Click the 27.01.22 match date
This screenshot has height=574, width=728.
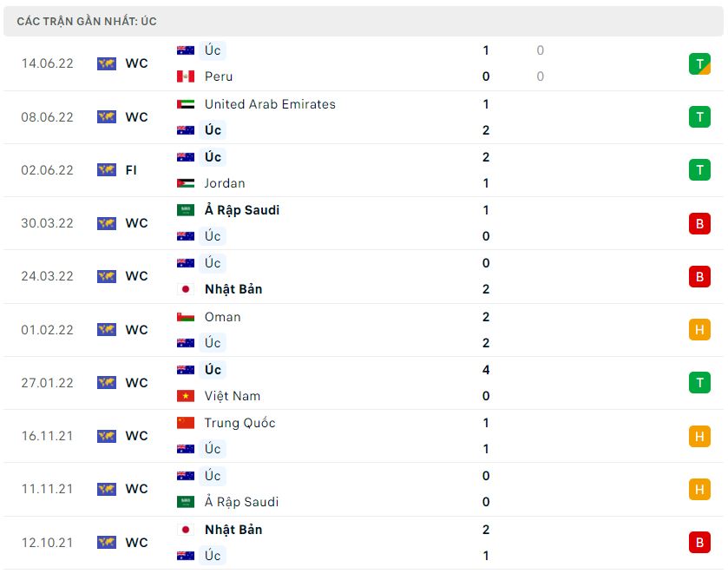click(48, 383)
